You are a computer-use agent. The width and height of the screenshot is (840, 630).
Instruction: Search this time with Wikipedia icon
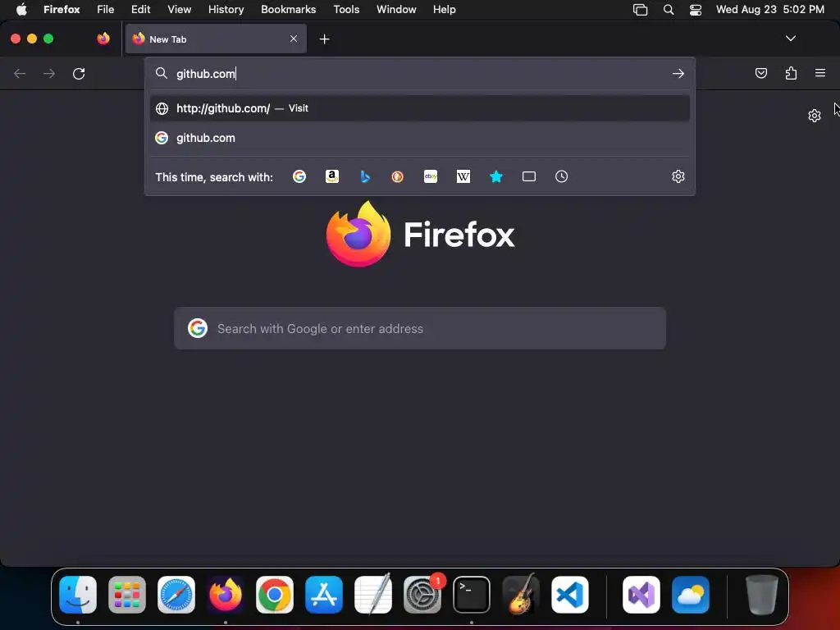pos(463,176)
